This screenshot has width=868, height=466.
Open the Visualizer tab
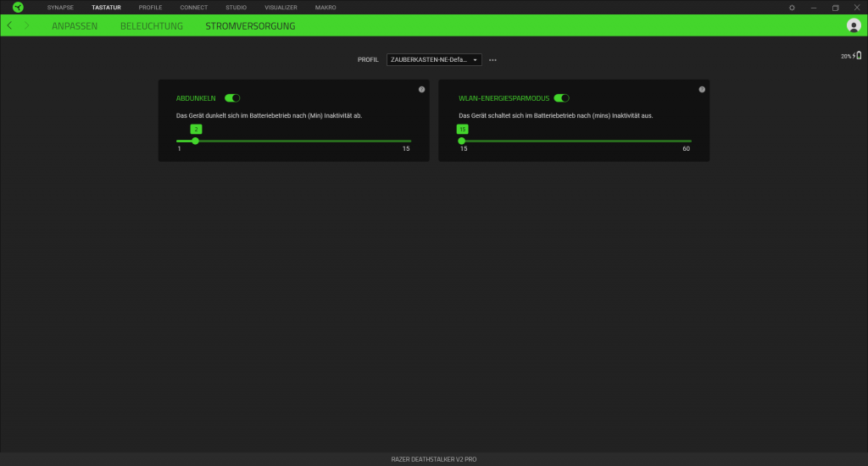[x=281, y=8]
